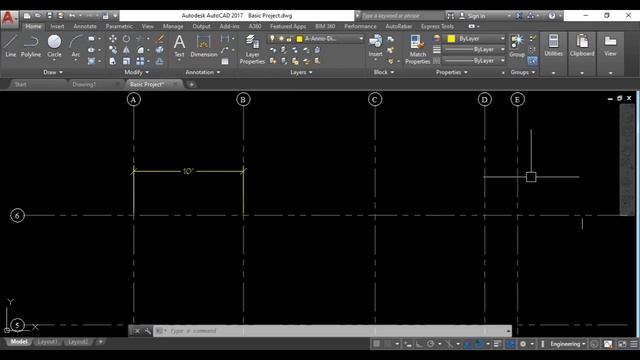Toggle dynamic input in status bar

(x=408, y=344)
